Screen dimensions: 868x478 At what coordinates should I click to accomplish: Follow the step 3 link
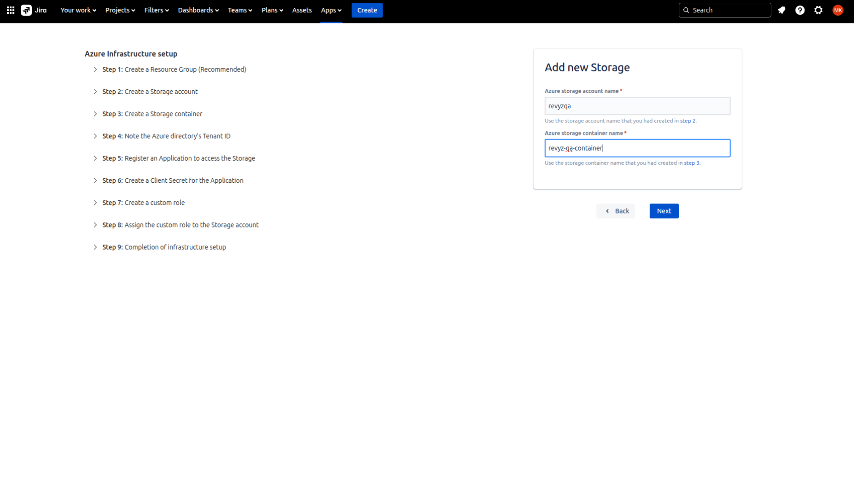point(691,163)
